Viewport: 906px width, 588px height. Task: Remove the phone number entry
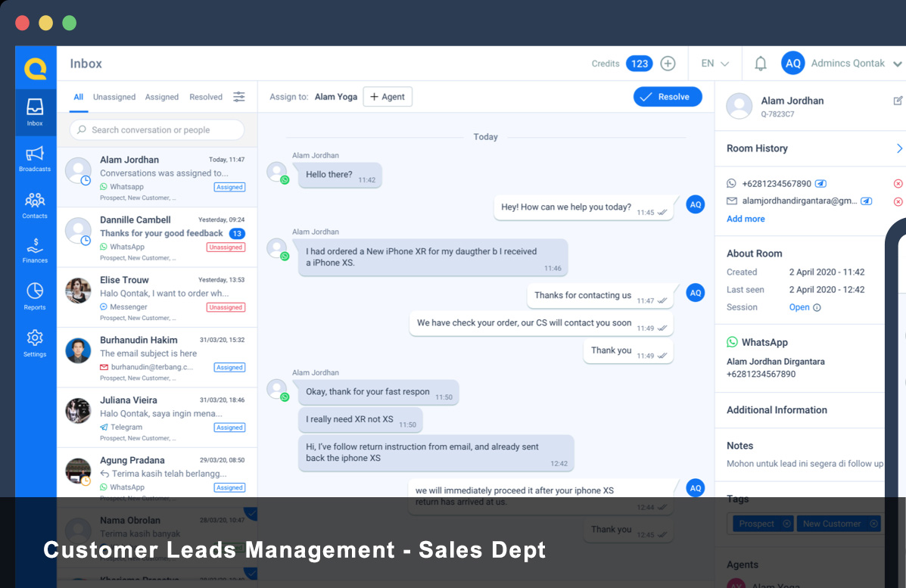[x=898, y=184]
